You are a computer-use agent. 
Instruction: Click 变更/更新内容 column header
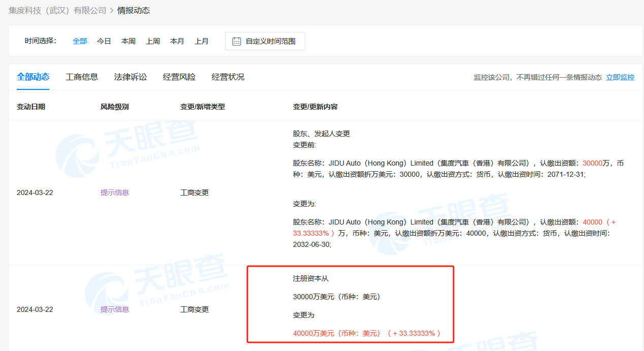(x=315, y=107)
